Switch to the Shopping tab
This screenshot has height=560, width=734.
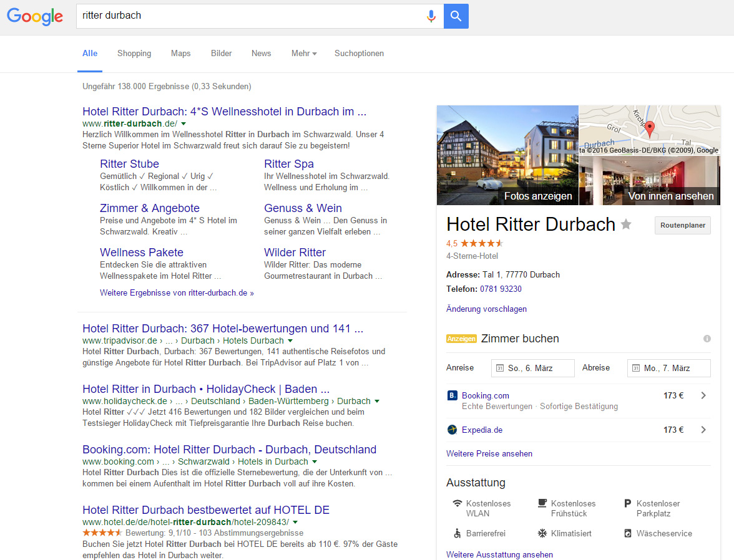pos(134,54)
